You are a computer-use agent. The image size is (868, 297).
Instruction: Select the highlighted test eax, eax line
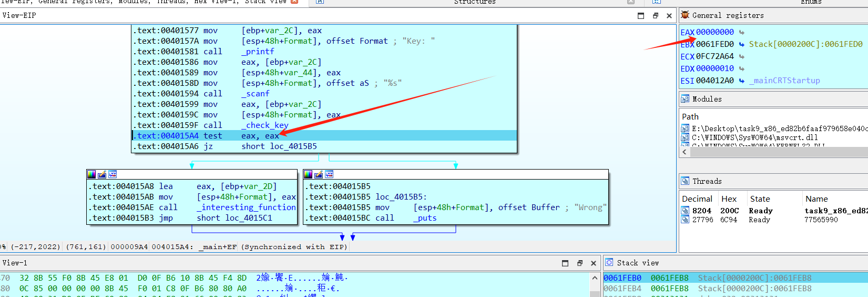324,136
